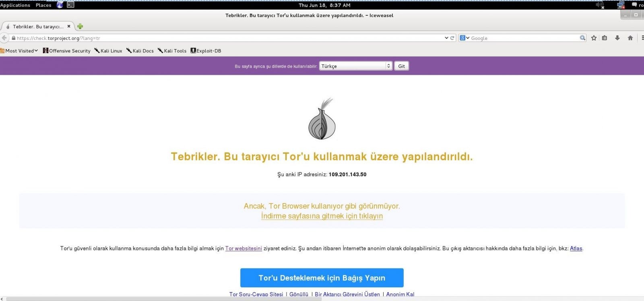The width and height of the screenshot is (644, 301).
Task: Open the Offensive Security bookmark
Action: [x=67, y=51]
